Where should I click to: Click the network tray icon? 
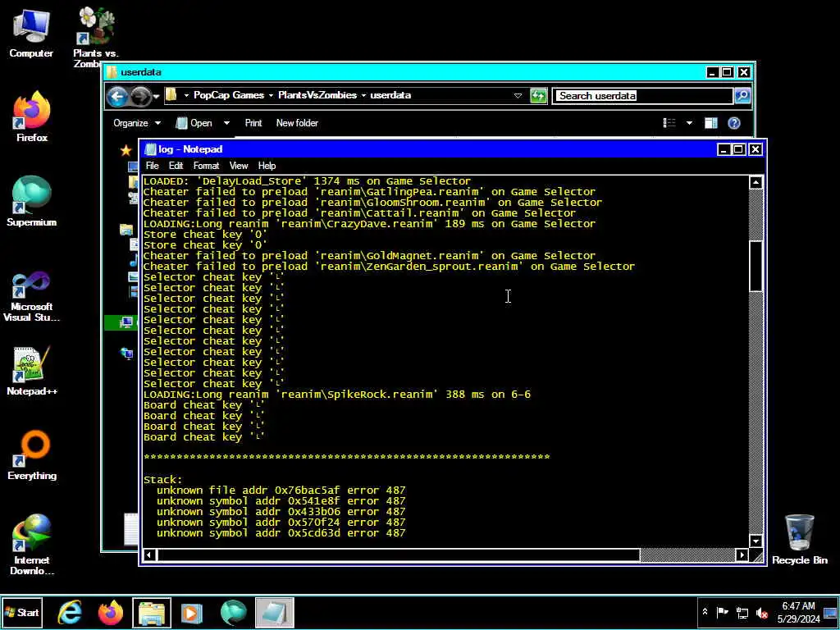pos(742,612)
